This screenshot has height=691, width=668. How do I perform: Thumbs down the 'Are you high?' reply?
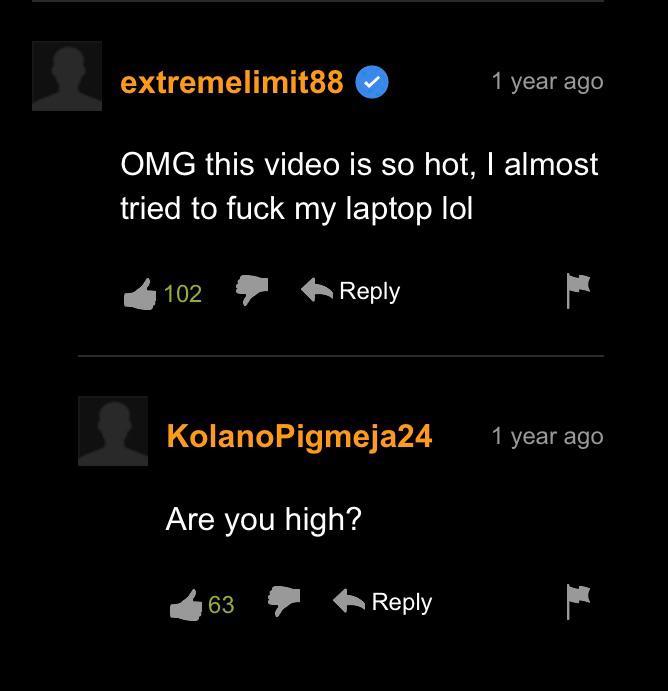[284, 601]
